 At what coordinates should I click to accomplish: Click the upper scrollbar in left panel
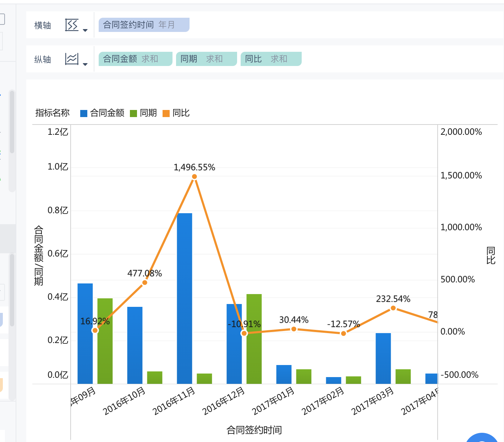pos(12,122)
